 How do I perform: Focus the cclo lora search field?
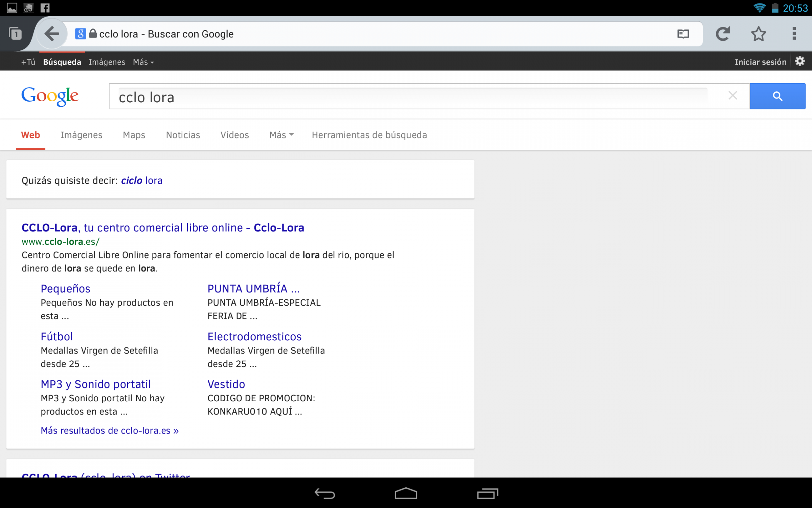[406, 97]
